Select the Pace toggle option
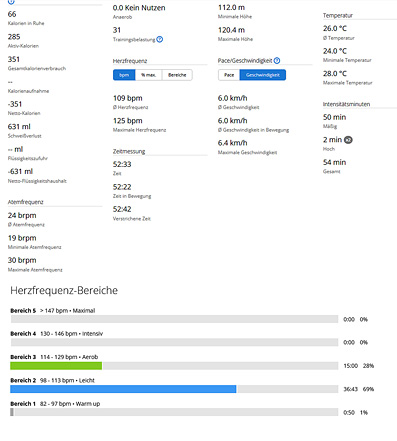397x441 pixels. click(229, 75)
